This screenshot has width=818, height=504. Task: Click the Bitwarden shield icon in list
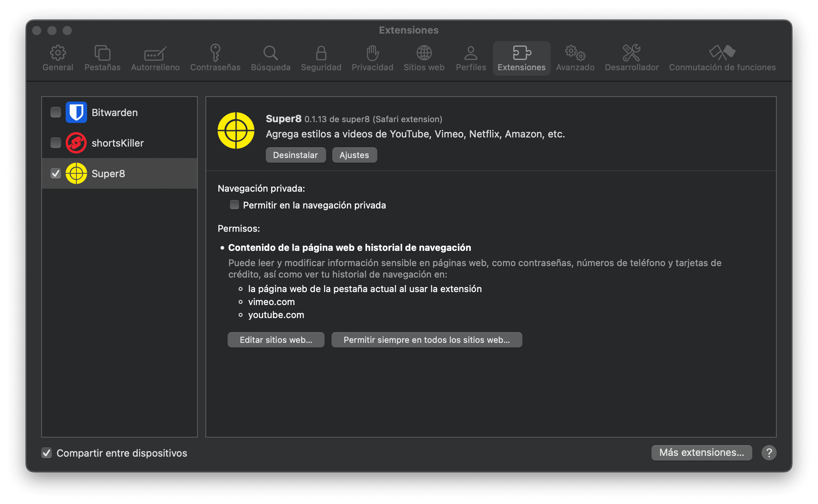76,112
